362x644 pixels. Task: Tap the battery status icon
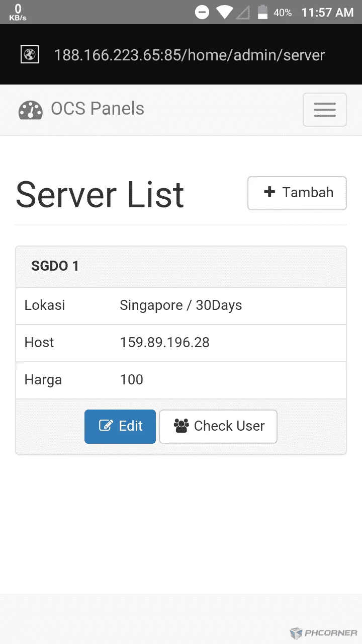[x=262, y=12]
